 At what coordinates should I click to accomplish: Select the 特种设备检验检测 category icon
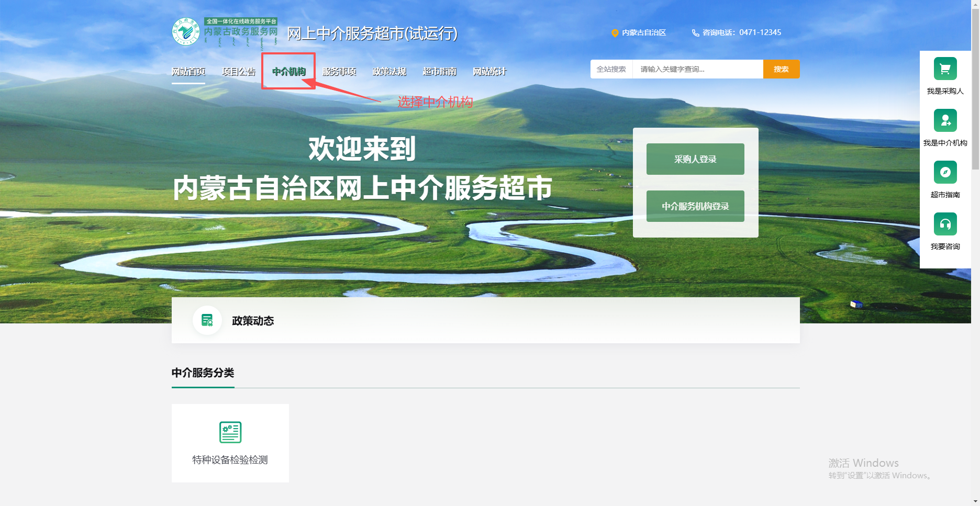click(230, 432)
